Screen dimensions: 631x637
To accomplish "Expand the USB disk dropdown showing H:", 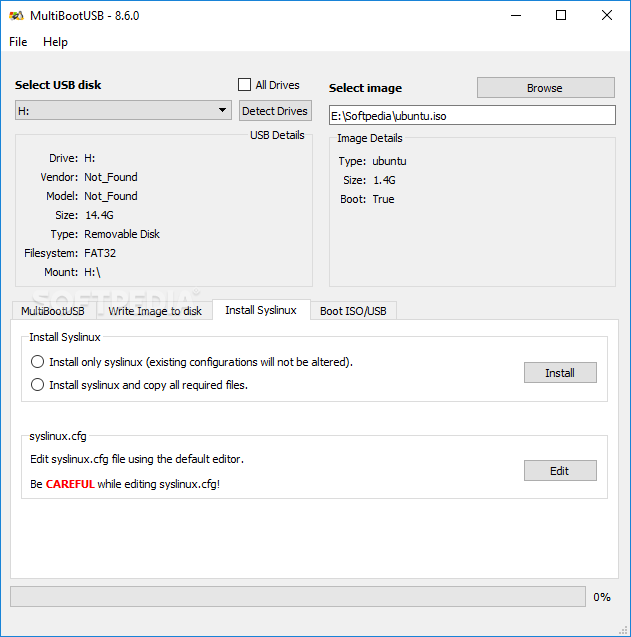I will pos(123,110).
